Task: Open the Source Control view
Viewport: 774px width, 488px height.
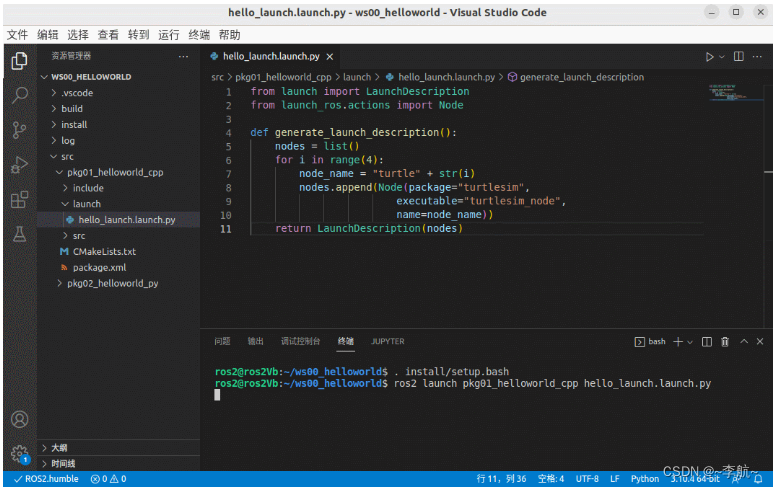Action: (19, 130)
